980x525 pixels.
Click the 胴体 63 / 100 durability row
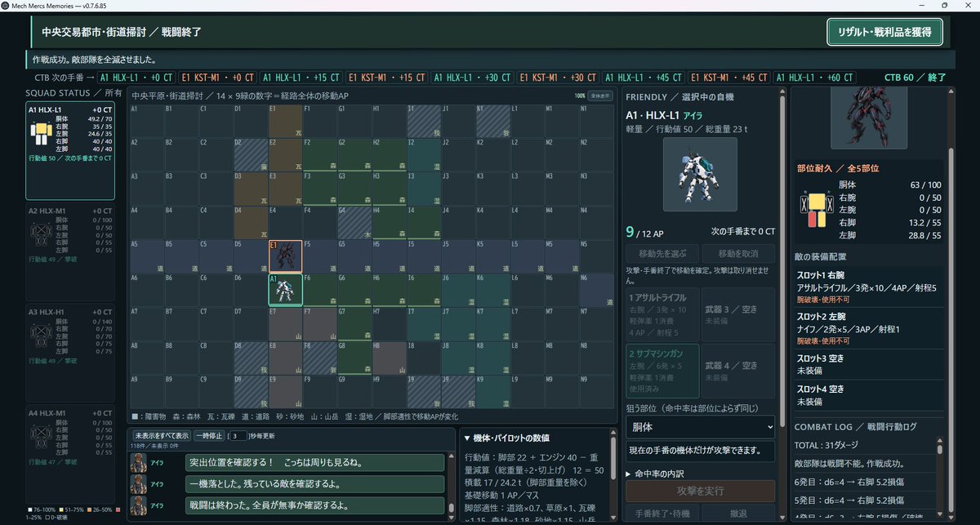[889, 185]
